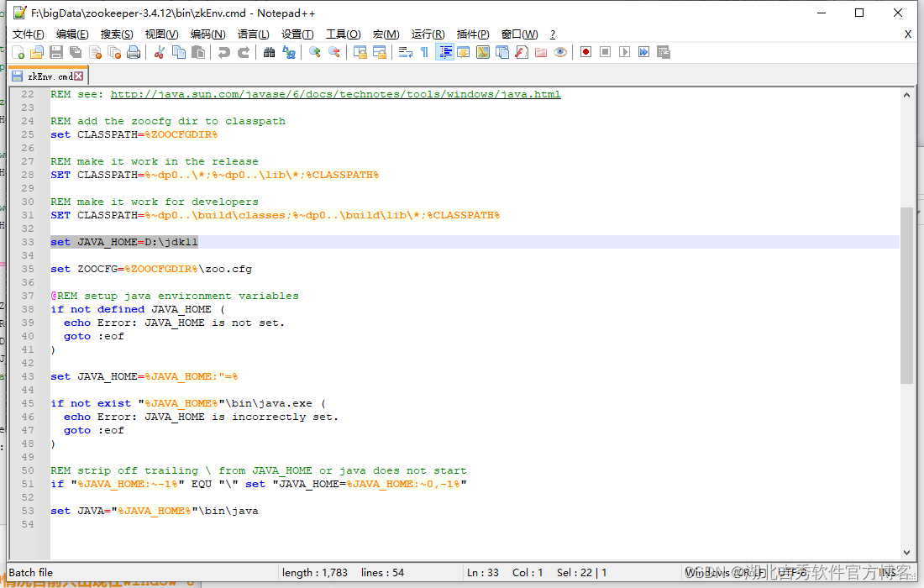This screenshot has height=588, width=924.
Task: Close the zkEnv.cmd tab with its red X
Action: [78, 76]
